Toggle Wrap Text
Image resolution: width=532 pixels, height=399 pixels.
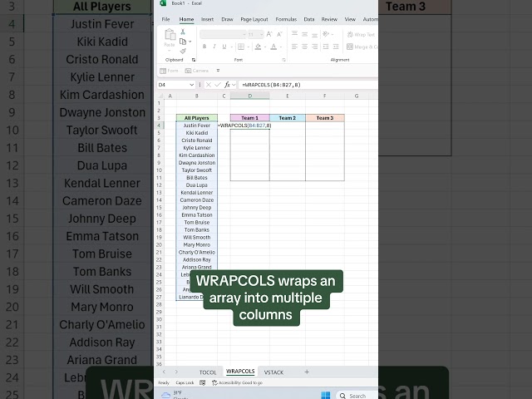pyautogui.click(x=361, y=34)
